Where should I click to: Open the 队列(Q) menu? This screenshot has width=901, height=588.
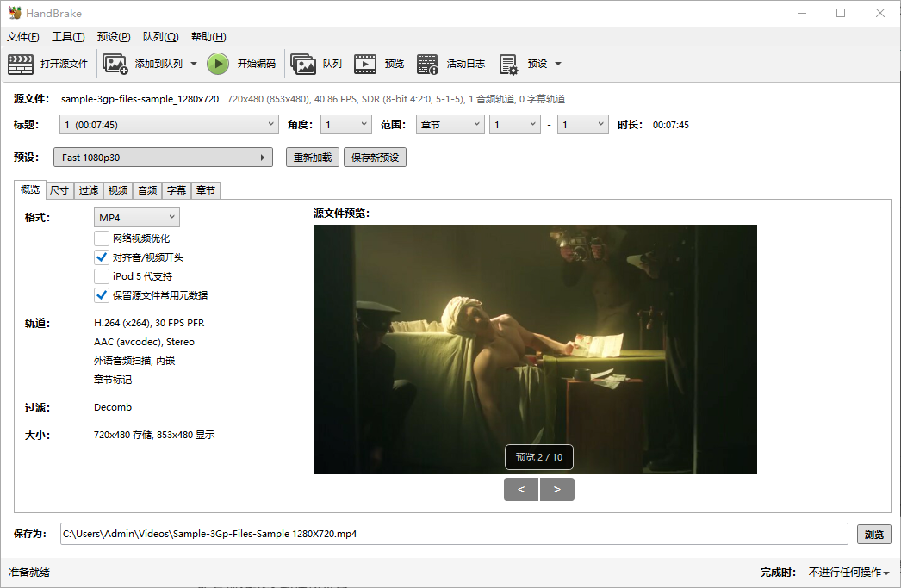pyautogui.click(x=161, y=37)
